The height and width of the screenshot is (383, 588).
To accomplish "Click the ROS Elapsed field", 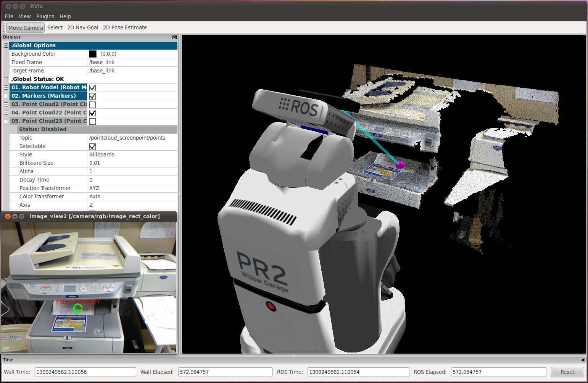I will [498, 372].
